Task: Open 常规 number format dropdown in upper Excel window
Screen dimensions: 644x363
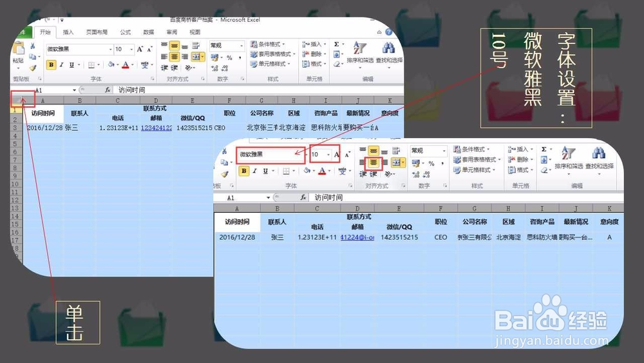Action: 241,45
